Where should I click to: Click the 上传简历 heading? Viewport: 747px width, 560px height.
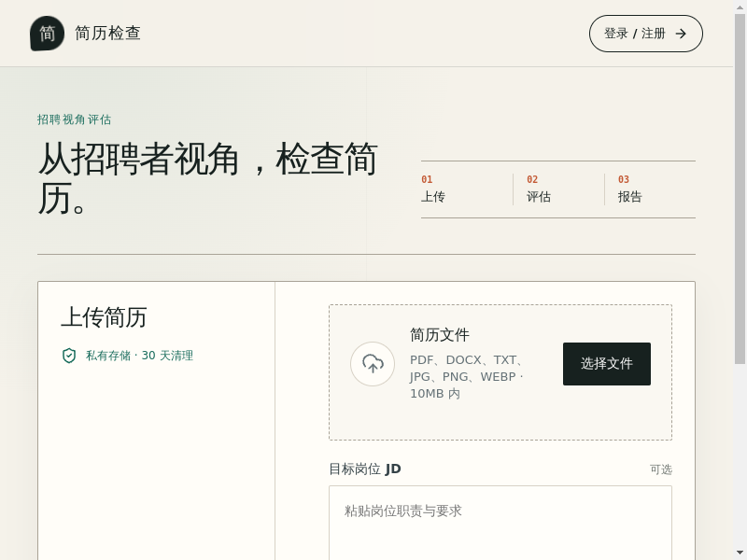(104, 317)
